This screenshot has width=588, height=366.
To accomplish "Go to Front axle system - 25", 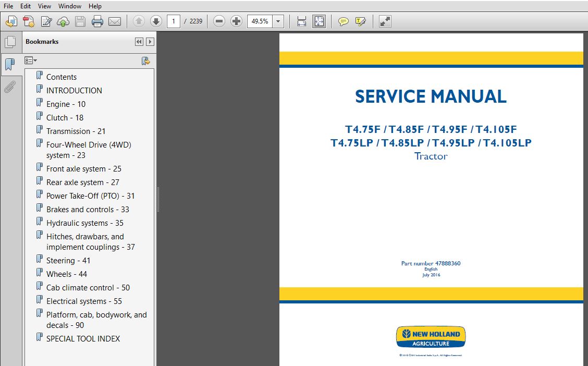I will click(x=84, y=169).
